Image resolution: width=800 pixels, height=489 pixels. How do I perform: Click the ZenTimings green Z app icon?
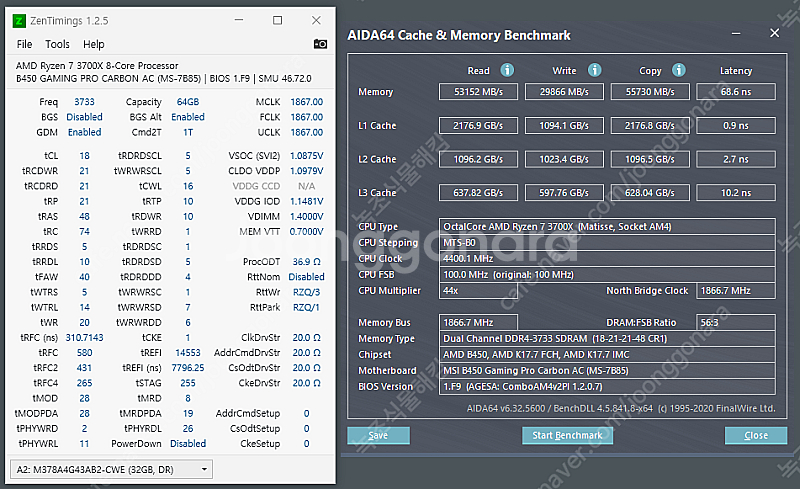click(19, 21)
